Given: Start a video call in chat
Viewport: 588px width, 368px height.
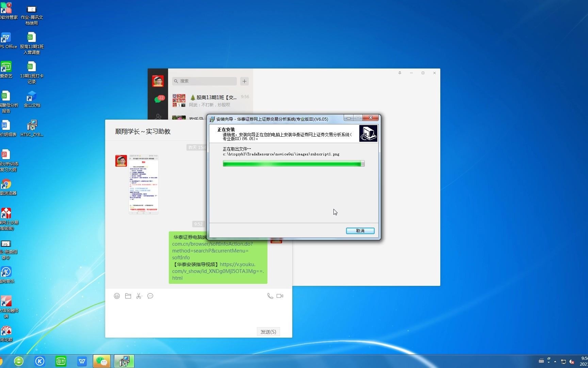Looking at the screenshot, I should tap(280, 296).
